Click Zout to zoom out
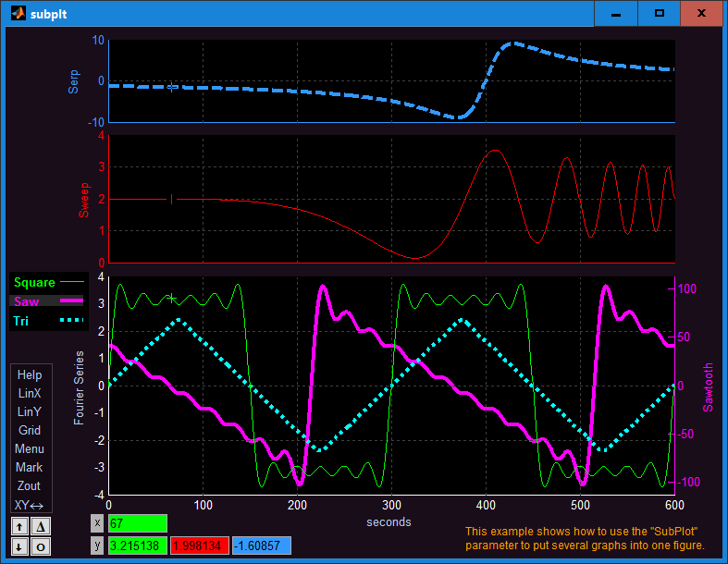This screenshot has width=728, height=564. [30, 486]
